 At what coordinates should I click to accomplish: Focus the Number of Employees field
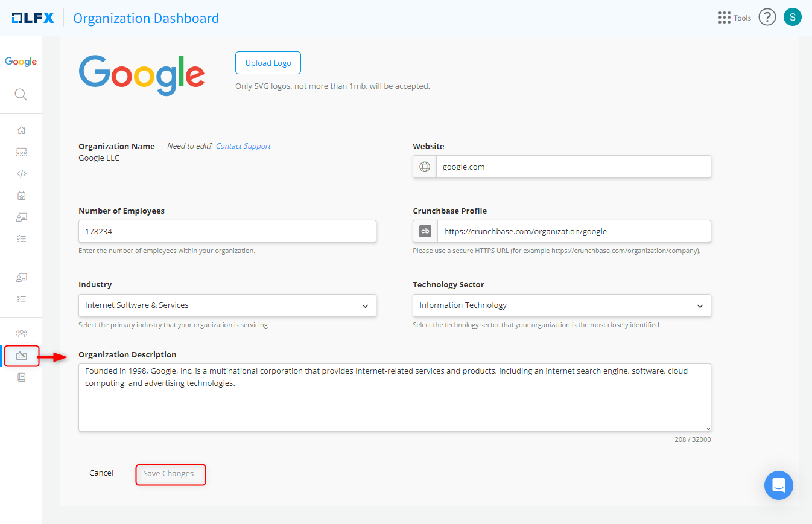[x=227, y=231]
